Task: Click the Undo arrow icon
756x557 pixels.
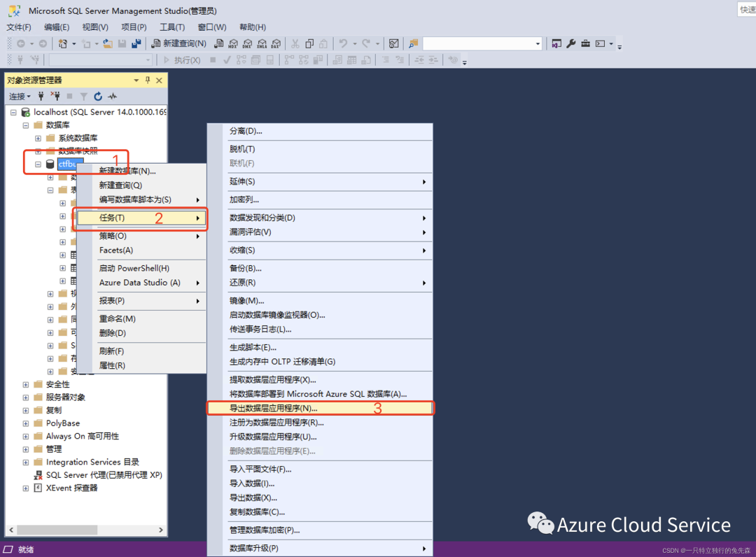Action: pos(343,44)
